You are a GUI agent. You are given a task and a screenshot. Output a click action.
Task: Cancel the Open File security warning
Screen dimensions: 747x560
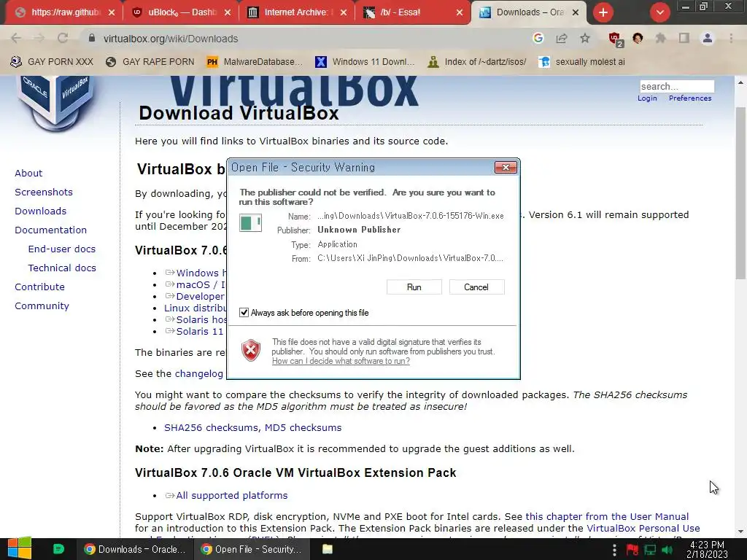pos(476,287)
